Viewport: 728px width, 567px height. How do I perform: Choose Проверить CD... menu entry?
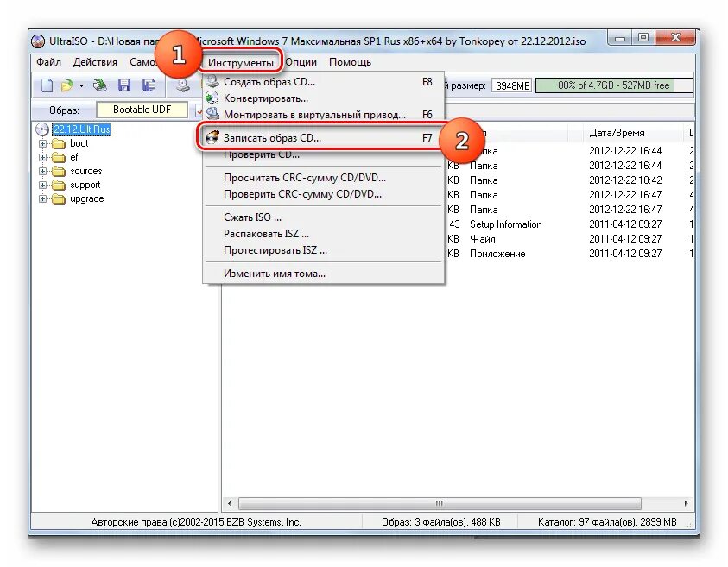point(324,154)
